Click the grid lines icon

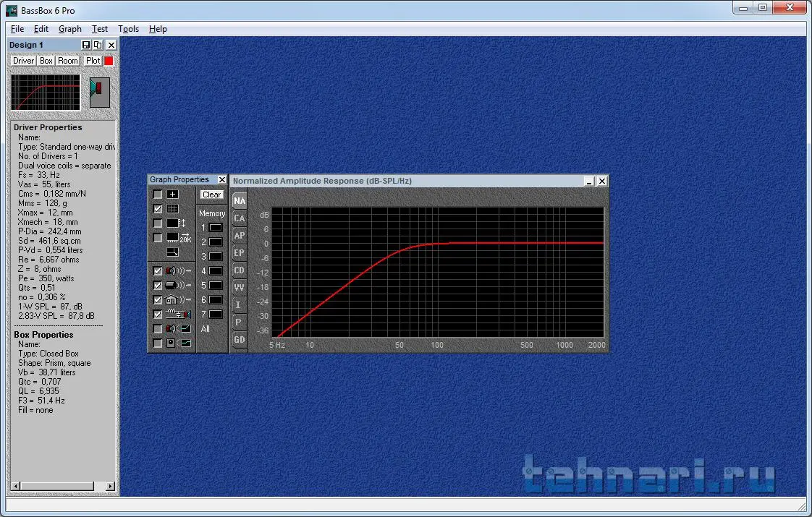click(173, 209)
